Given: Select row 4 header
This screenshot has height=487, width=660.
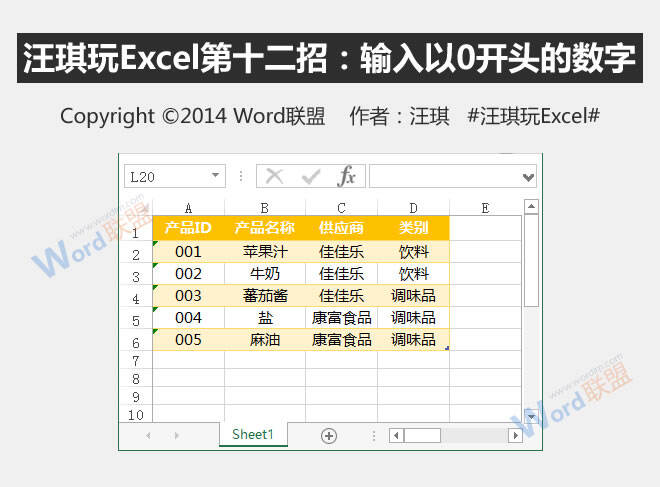Looking at the screenshot, I should pyautogui.click(x=136, y=296).
